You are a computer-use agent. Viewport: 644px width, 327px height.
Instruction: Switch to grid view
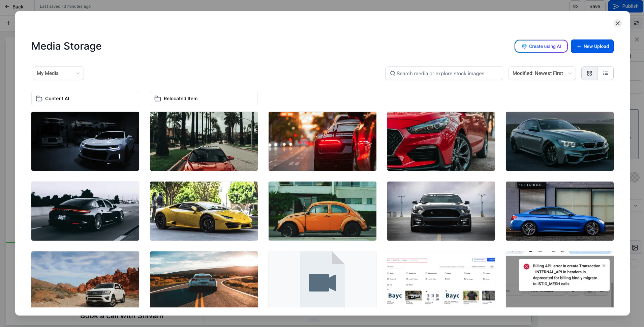pyautogui.click(x=589, y=73)
